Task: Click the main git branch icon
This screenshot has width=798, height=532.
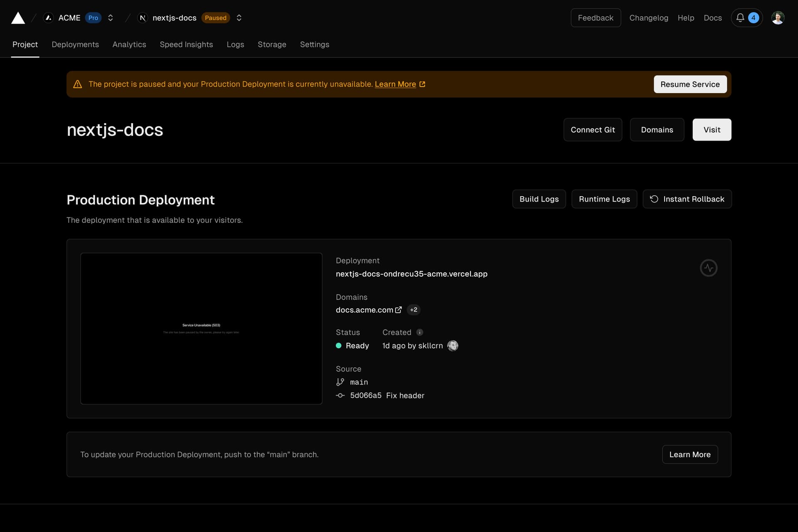Action: (340, 382)
